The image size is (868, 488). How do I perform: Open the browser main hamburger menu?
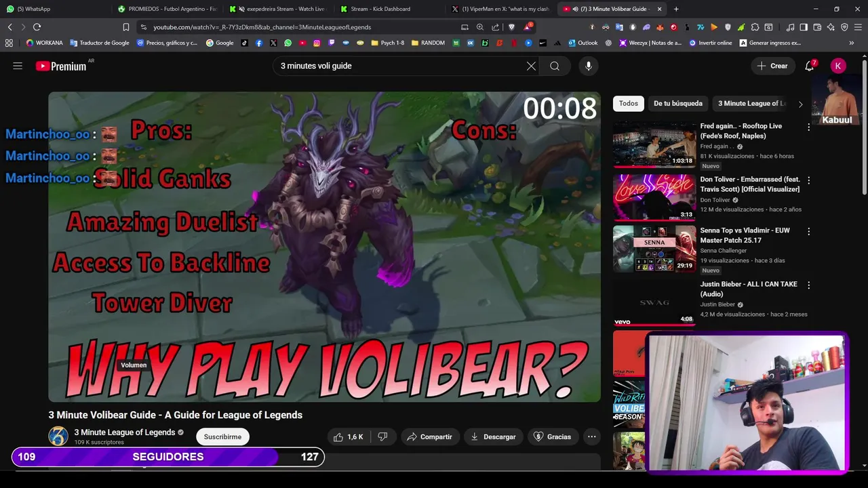(858, 27)
